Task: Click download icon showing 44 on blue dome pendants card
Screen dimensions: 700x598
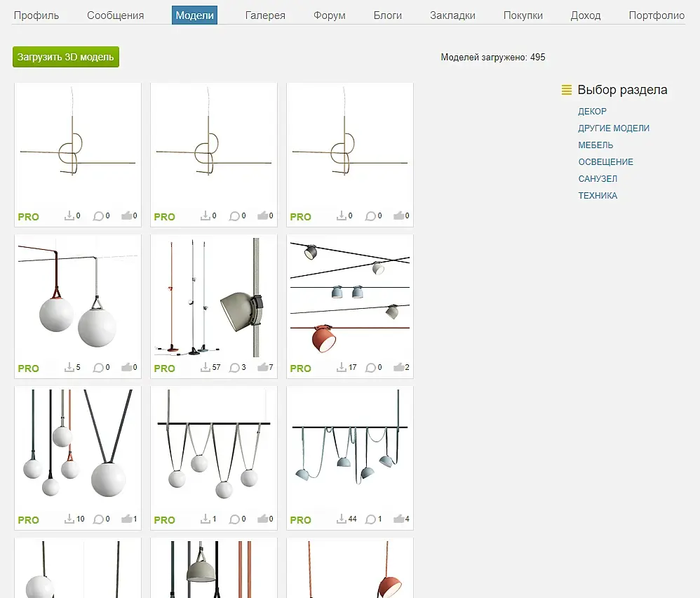Action: (342, 519)
